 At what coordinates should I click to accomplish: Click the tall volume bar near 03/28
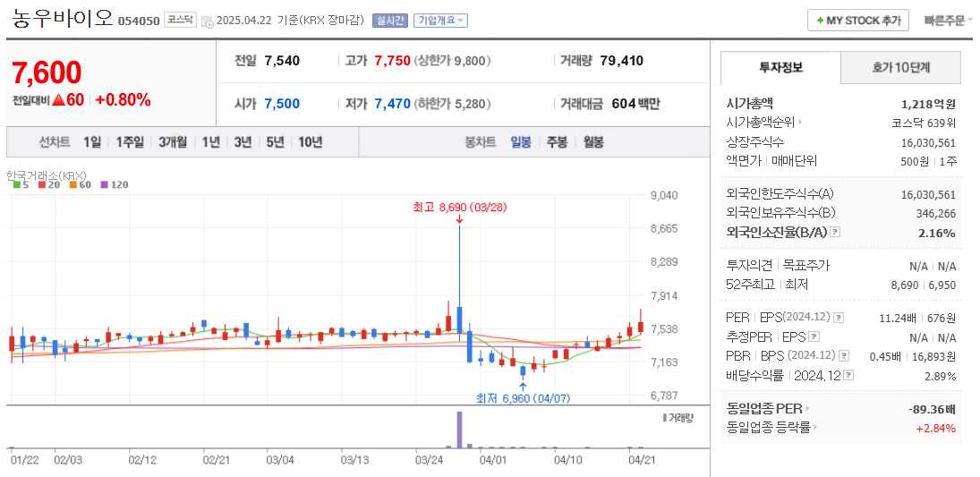coord(459,430)
